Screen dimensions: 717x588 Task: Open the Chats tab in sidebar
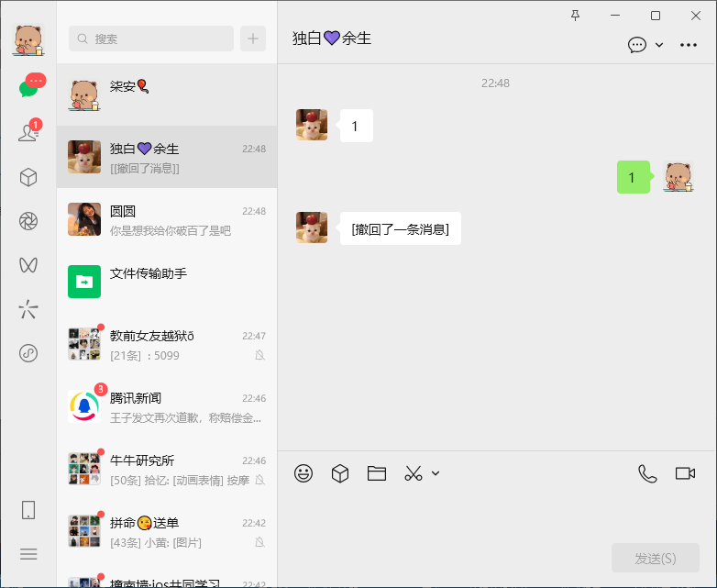pyautogui.click(x=28, y=89)
